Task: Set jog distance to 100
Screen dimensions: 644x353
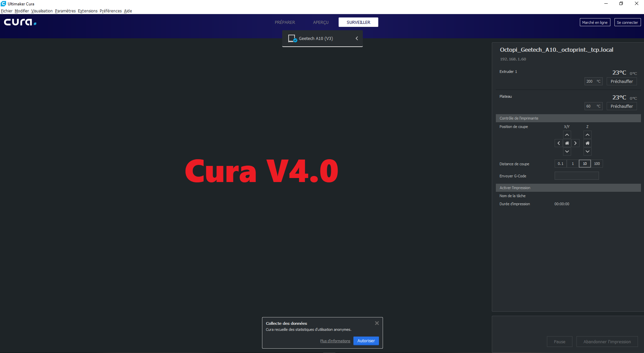Action: point(597,164)
